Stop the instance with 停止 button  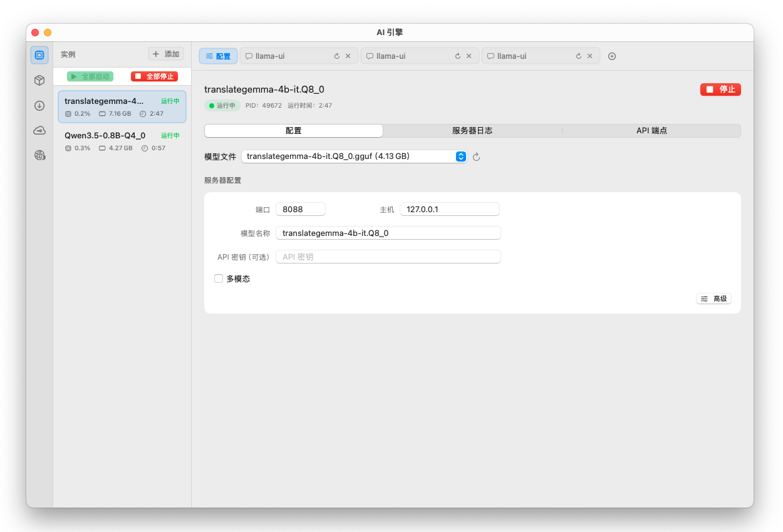[x=720, y=90]
